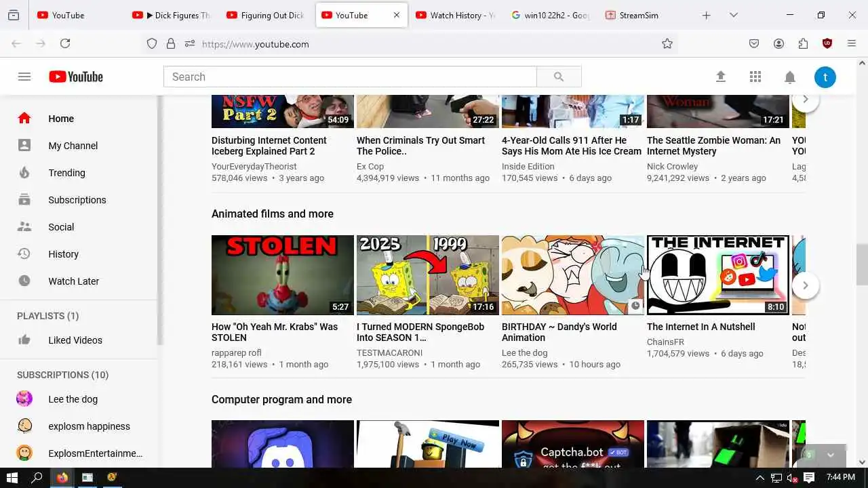868x488 pixels.
Task: Open the Captcha.bot thumbnail video
Action: click(x=573, y=444)
